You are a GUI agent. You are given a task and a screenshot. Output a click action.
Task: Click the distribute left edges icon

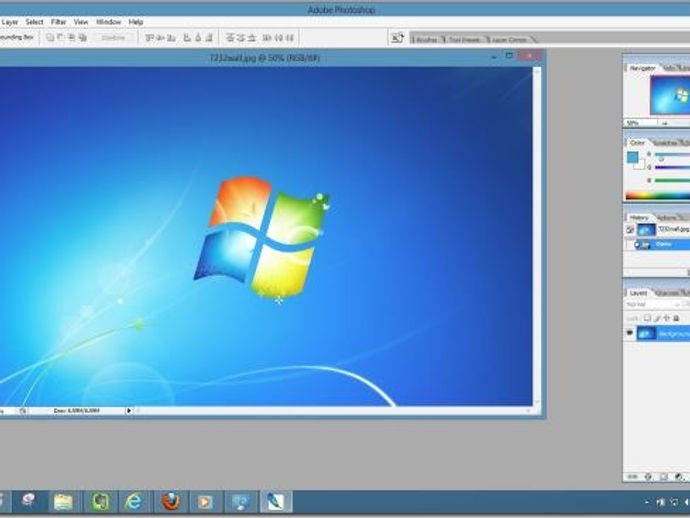pyautogui.click(x=267, y=38)
